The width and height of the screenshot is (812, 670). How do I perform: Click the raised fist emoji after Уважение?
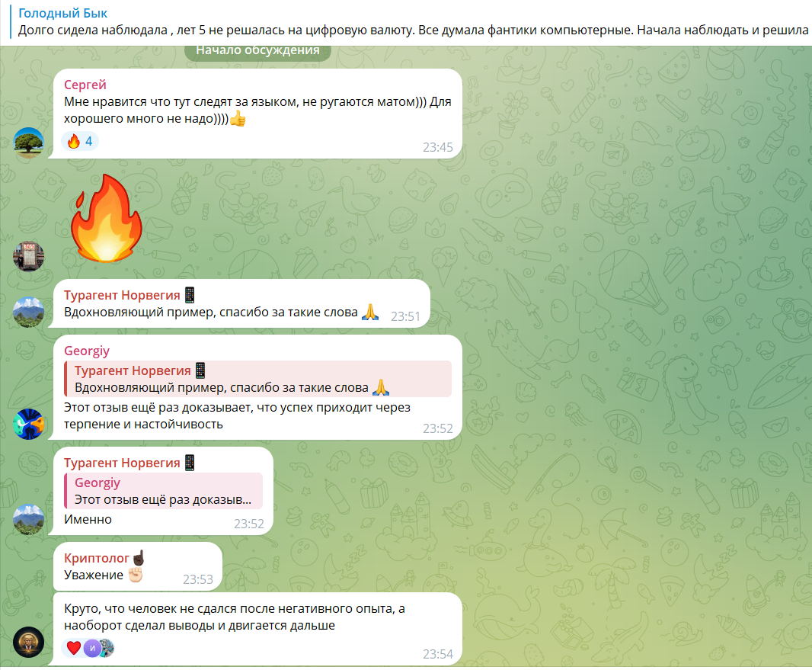tap(135, 575)
